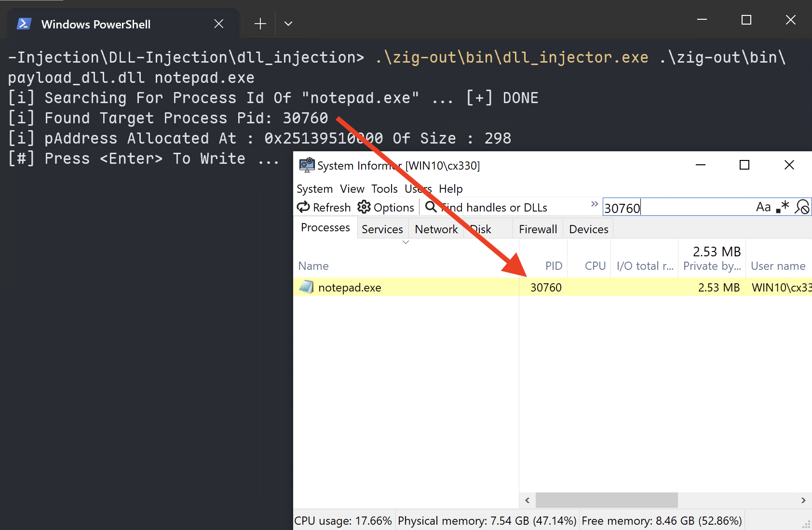
Task: Open the Help menu in System Informer
Action: point(451,189)
